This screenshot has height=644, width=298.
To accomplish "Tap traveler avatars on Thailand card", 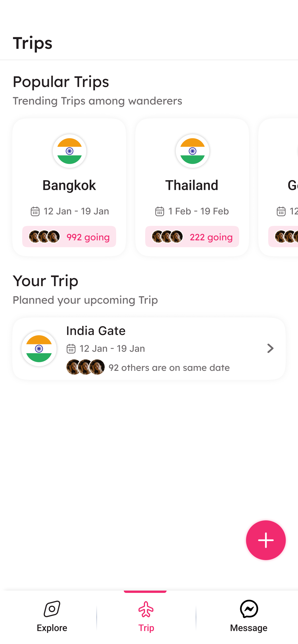I will tap(167, 237).
